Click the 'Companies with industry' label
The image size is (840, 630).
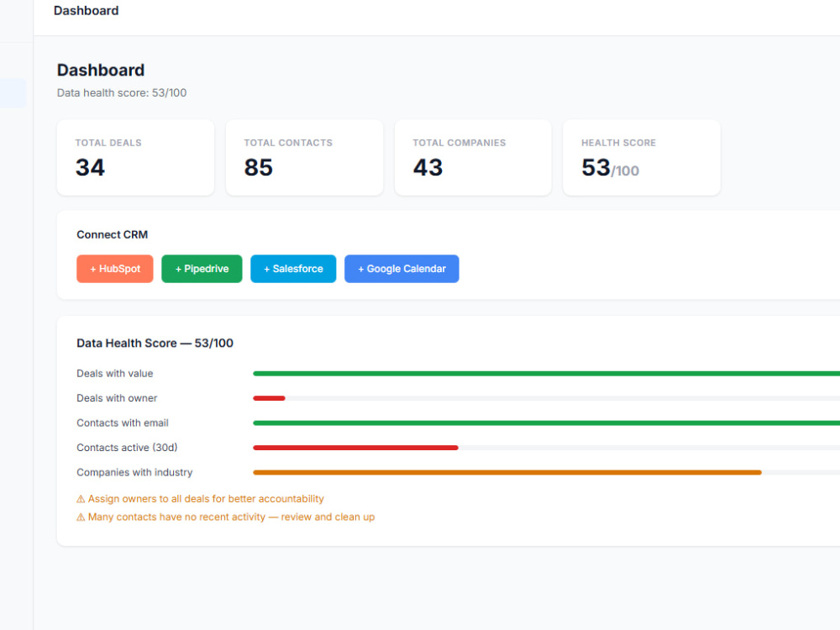(134, 472)
